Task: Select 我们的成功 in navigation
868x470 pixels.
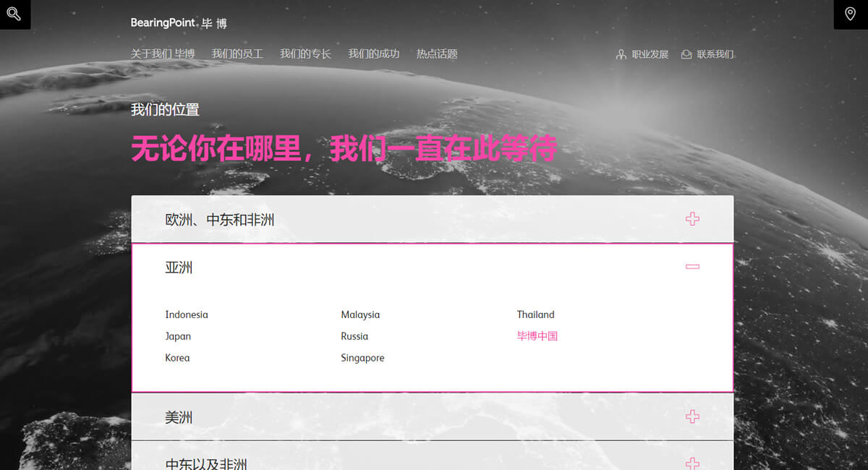Action: pos(373,54)
